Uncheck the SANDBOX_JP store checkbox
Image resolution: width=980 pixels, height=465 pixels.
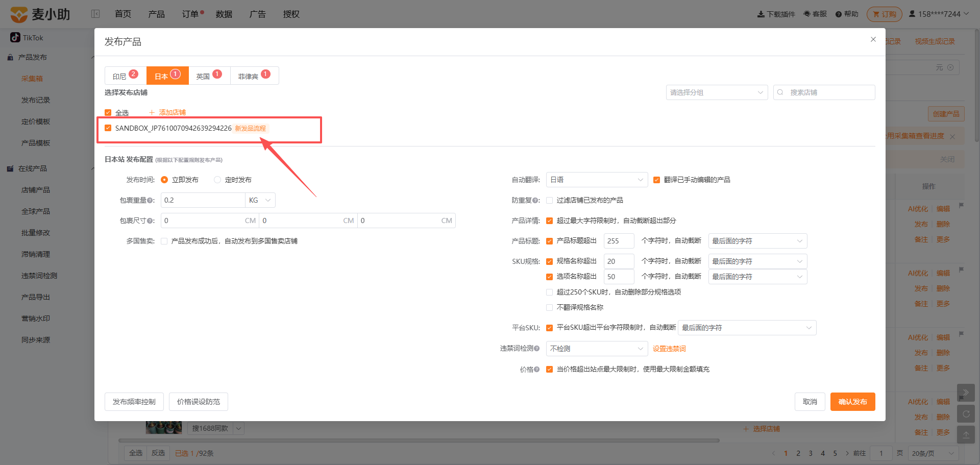point(108,128)
